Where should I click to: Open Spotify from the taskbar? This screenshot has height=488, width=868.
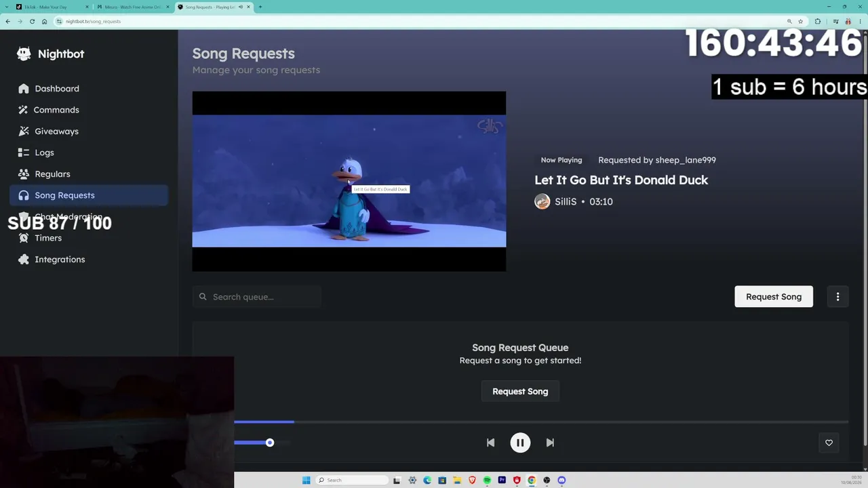(487, 480)
